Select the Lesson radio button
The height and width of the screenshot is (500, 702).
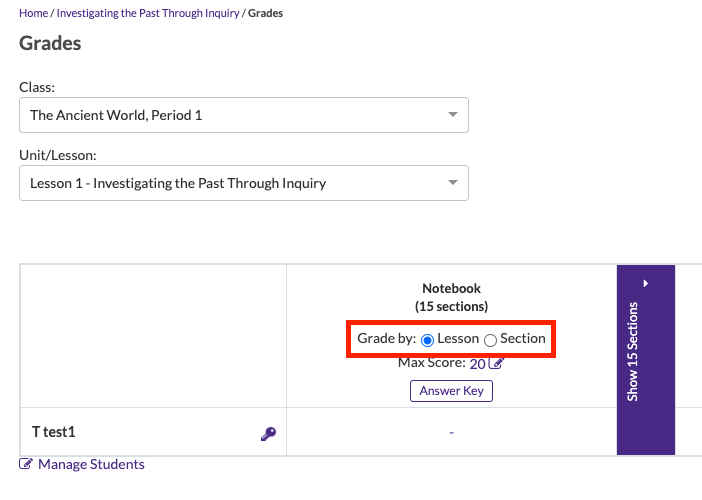(428, 339)
